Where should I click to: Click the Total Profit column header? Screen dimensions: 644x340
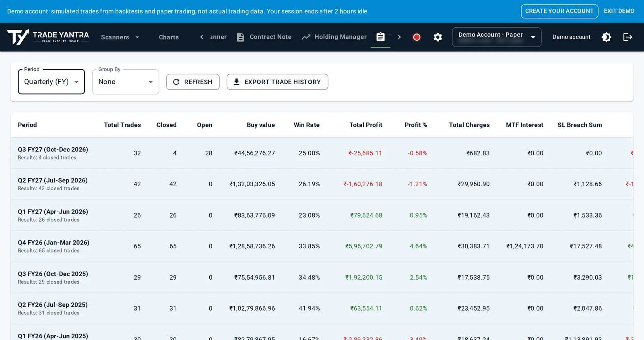coord(366,125)
